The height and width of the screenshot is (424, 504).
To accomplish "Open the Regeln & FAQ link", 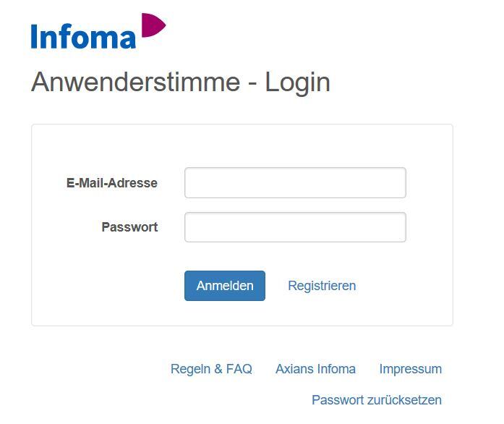I will [x=211, y=369].
